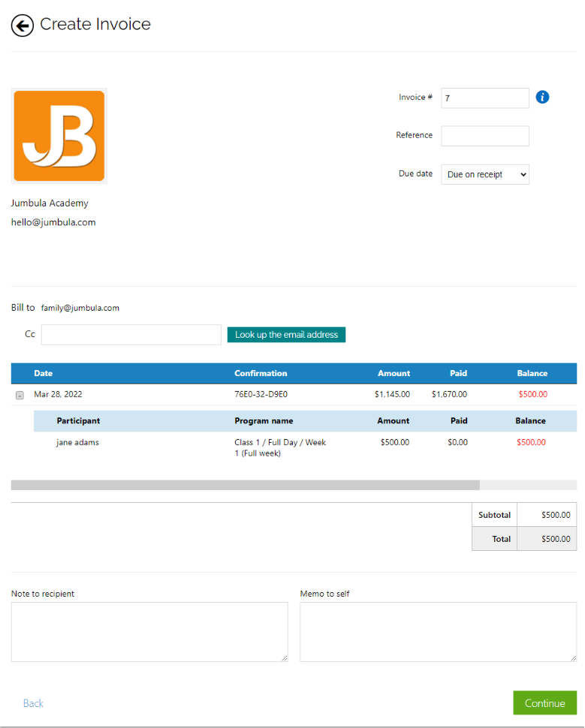Click the Subtotal $500.00 value
The width and height of the screenshot is (585, 728).
click(556, 515)
